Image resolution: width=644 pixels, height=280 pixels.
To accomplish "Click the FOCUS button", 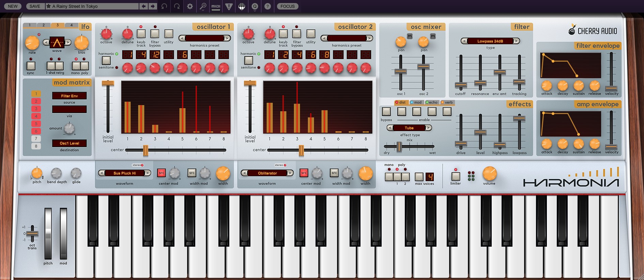I will click(288, 6).
